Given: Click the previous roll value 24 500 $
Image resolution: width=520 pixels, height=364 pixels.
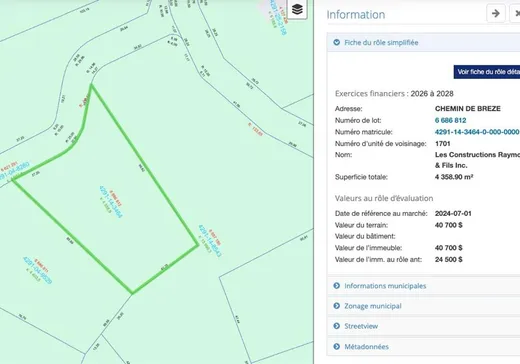Looking at the screenshot, I should click(448, 259).
